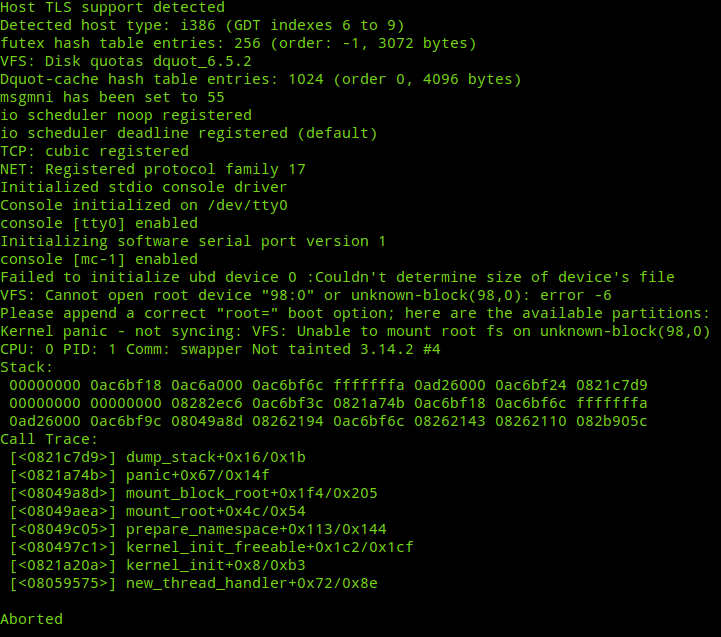
Task: Click the "Kernel panic - not syncing" line
Action: coord(355,331)
